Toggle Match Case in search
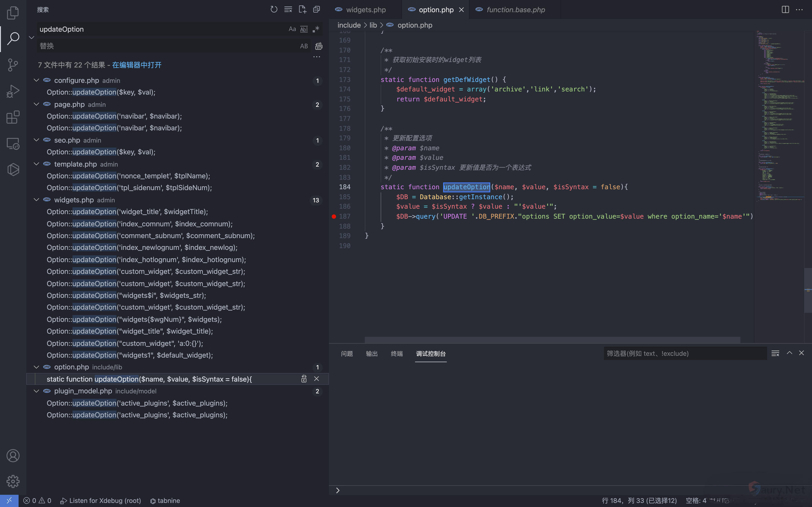 (292, 29)
